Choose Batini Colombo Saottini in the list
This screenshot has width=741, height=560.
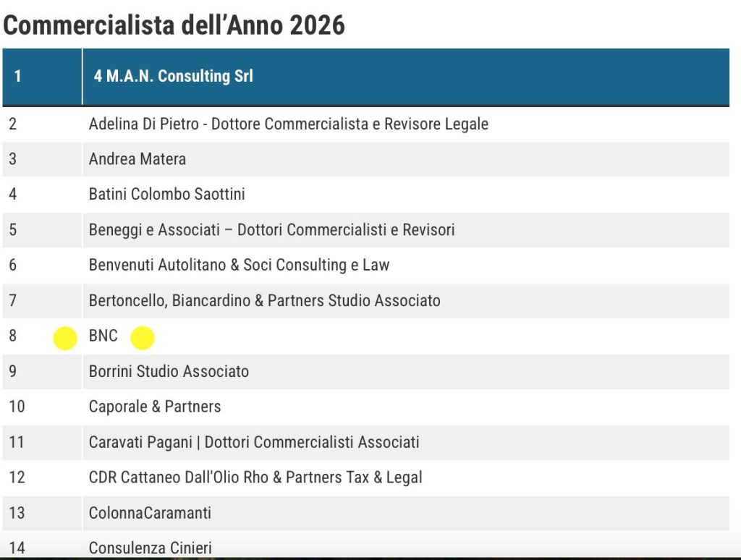pos(166,194)
